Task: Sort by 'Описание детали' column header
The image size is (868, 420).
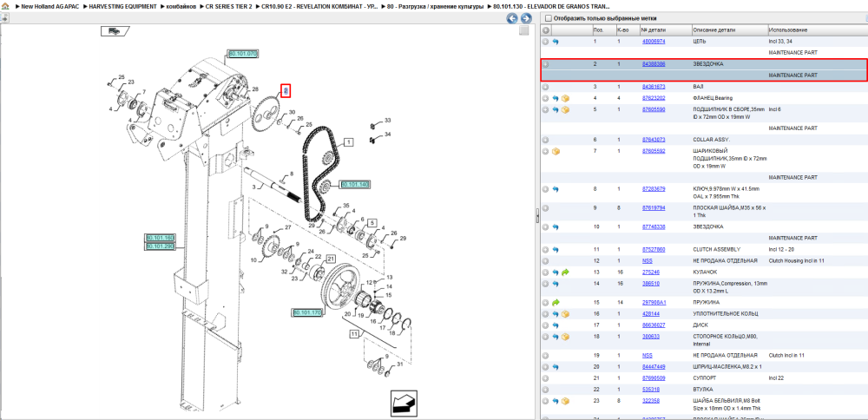Action: tap(729, 30)
